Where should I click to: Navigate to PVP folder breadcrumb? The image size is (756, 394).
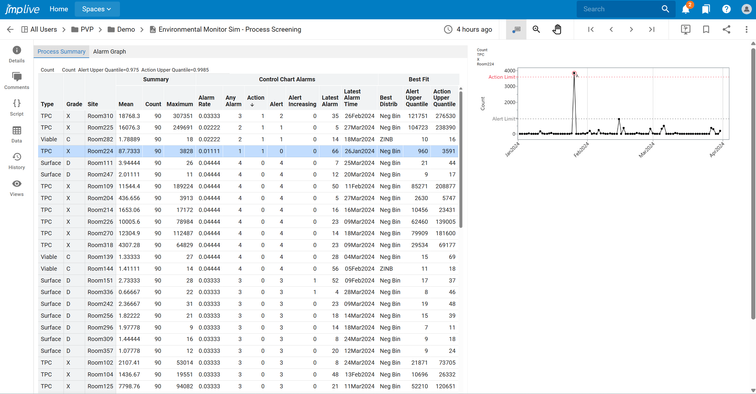(82, 29)
